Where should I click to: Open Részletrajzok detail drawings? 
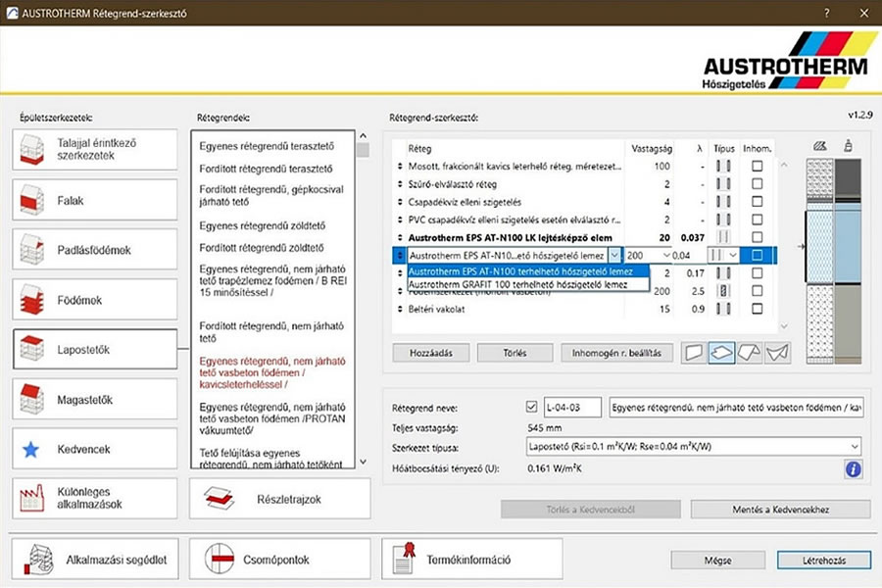click(280, 499)
